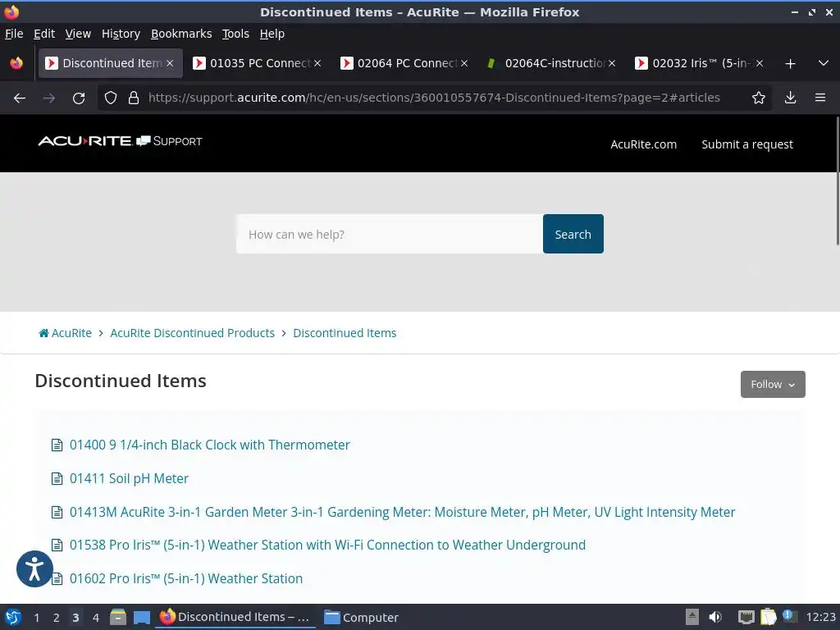The height and width of the screenshot is (630, 840).
Task: Click document icon beside 01413M article
Action: (x=57, y=512)
